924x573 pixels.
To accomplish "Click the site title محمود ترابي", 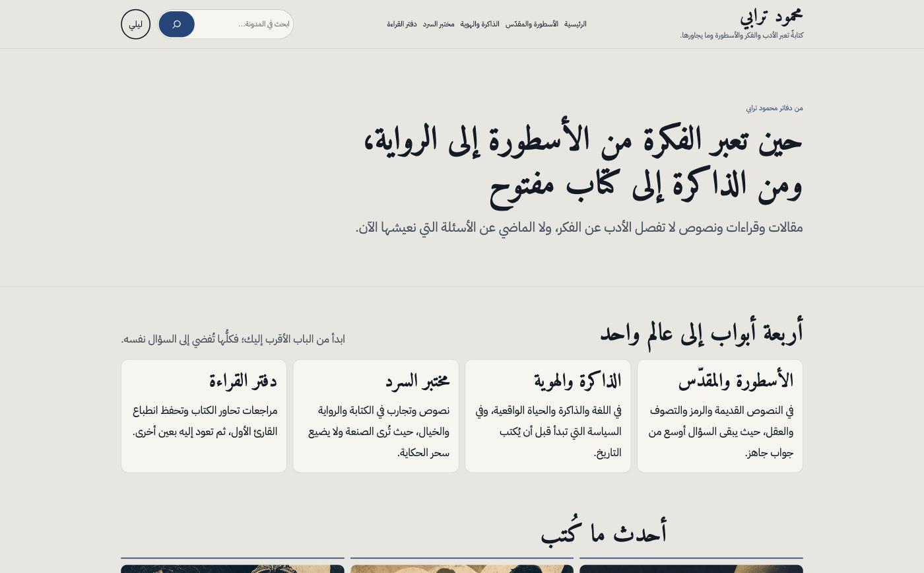I will pos(771,16).
